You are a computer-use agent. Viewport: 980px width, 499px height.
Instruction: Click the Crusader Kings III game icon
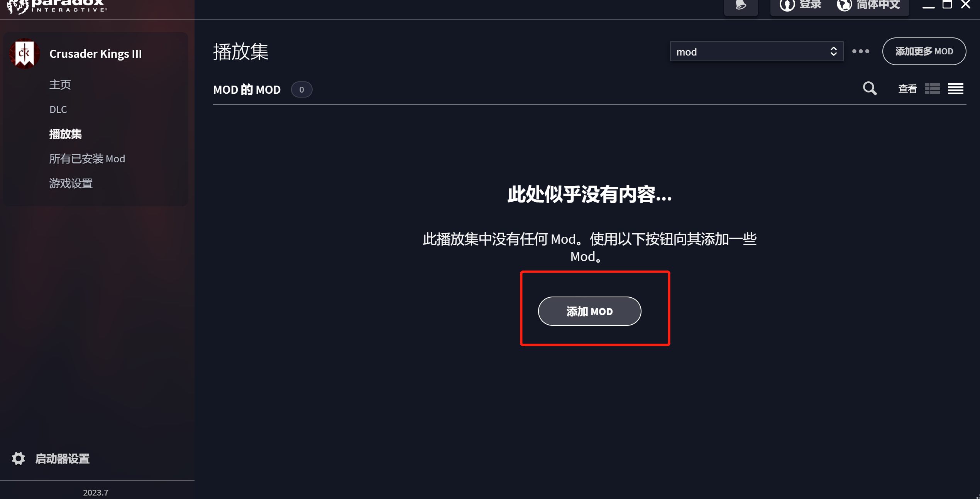click(x=25, y=54)
